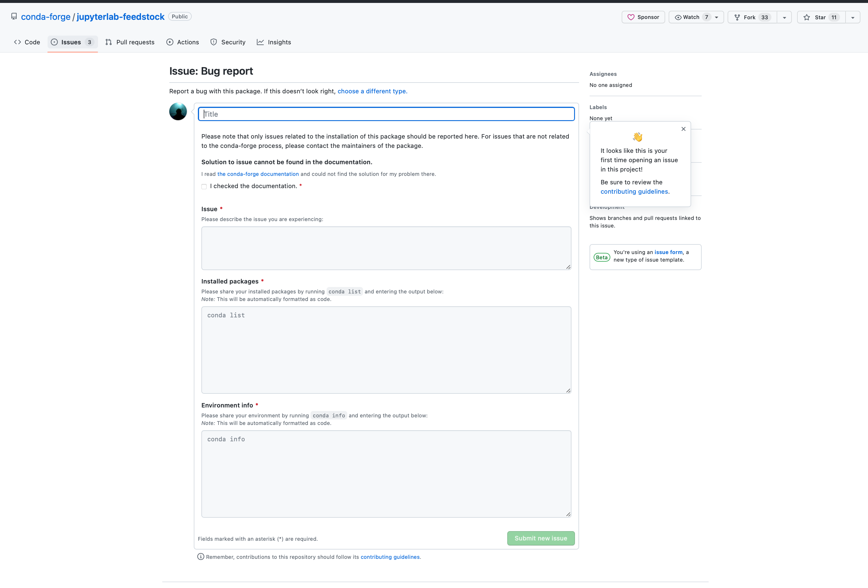The height and width of the screenshot is (588, 868).
Task: Click the Actions play icon
Action: click(x=170, y=42)
